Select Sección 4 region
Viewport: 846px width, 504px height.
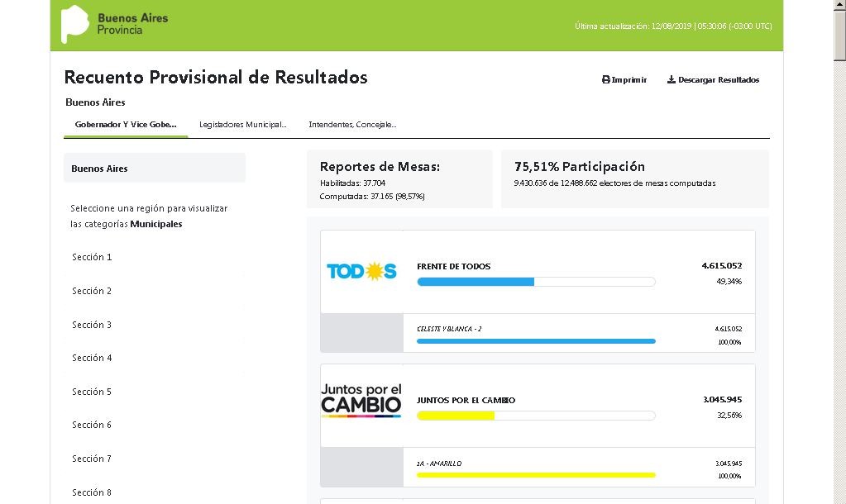point(92,358)
